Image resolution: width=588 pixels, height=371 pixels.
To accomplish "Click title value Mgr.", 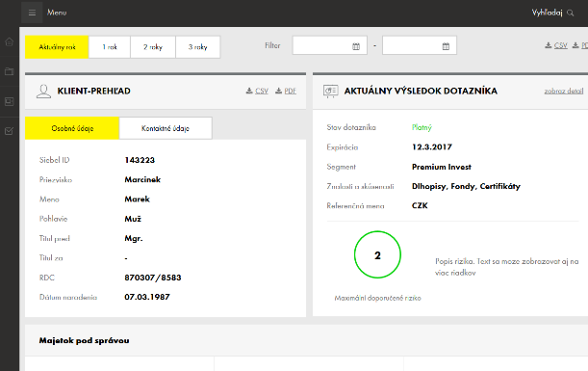I will click(x=134, y=238).
